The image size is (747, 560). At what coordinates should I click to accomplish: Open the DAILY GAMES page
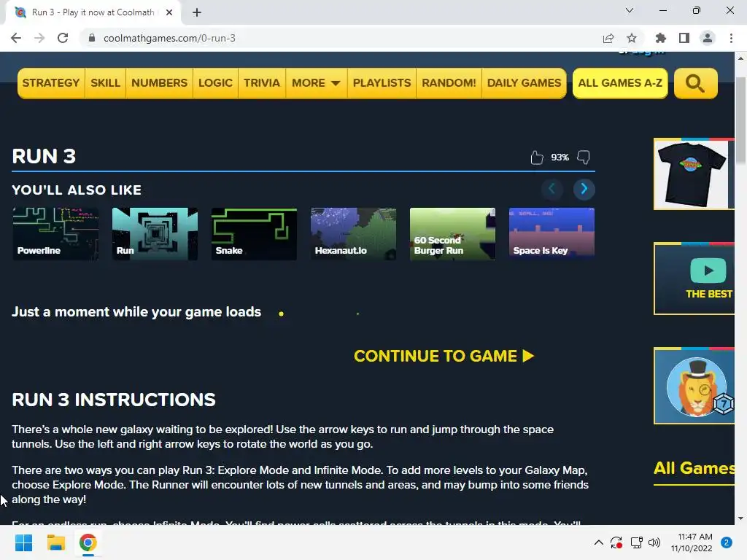524,83
